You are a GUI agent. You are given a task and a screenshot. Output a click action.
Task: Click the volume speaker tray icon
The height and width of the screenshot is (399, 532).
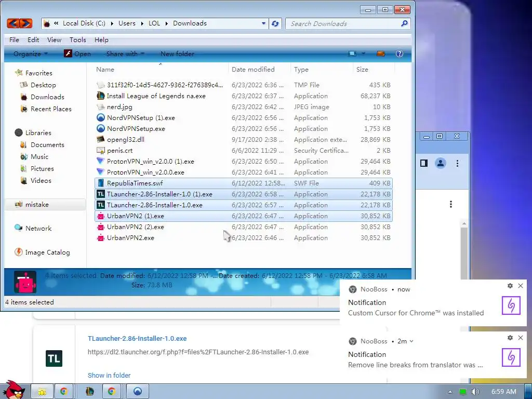point(475,392)
